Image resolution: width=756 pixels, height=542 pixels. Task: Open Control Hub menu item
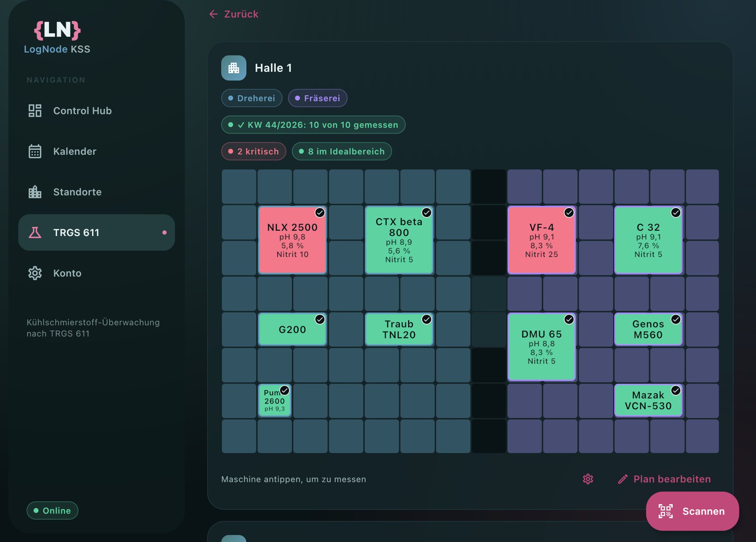97,111
